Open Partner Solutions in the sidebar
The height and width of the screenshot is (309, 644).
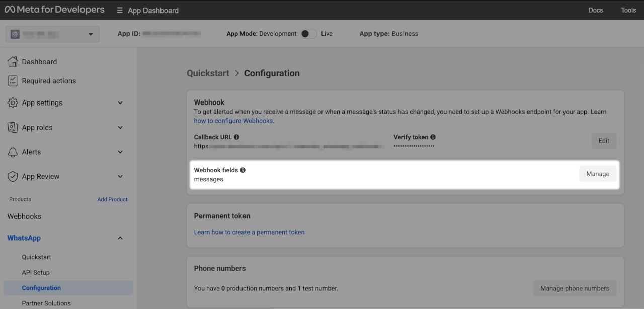tap(46, 303)
